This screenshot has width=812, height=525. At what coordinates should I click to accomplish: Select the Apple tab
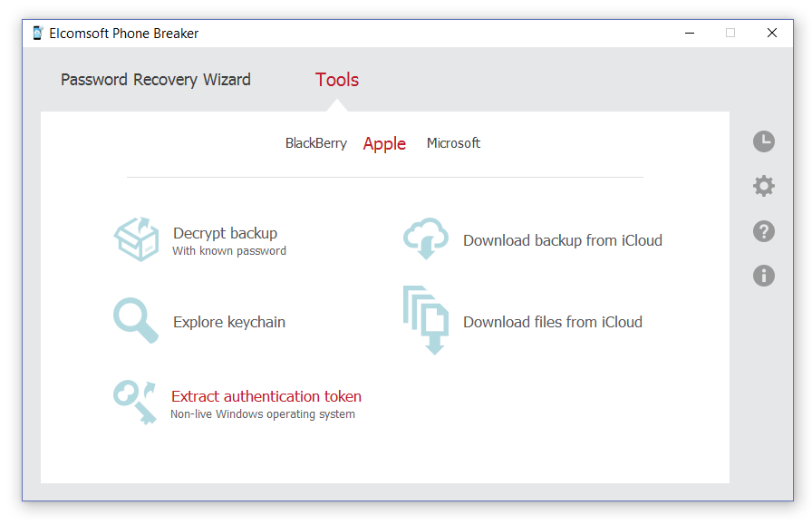[384, 143]
